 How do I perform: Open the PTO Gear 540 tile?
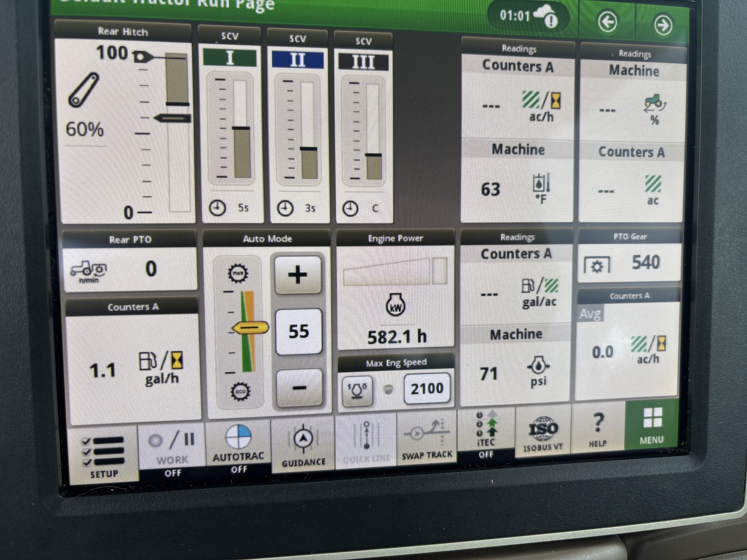pyautogui.click(x=630, y=263)
